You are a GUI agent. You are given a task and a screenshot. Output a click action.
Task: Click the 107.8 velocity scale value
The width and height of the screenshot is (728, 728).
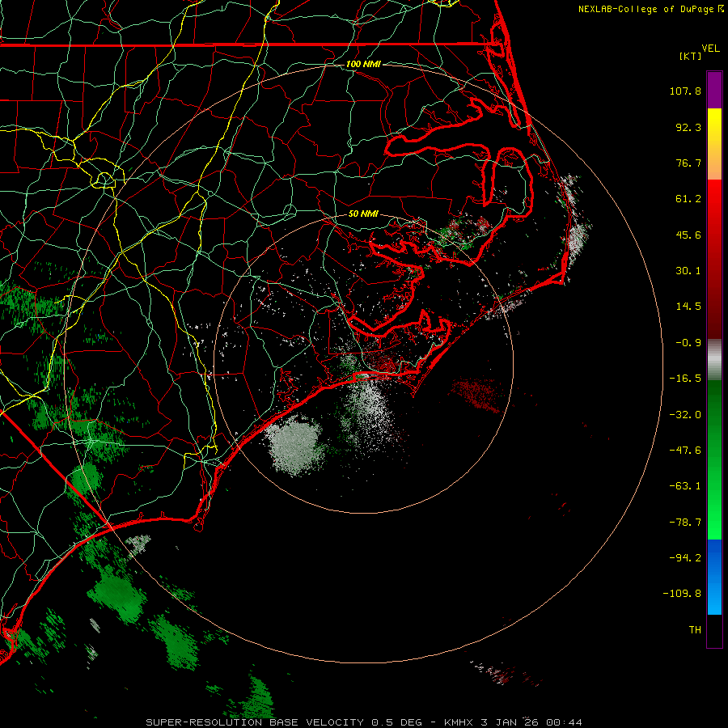click(x=685, y=91)
